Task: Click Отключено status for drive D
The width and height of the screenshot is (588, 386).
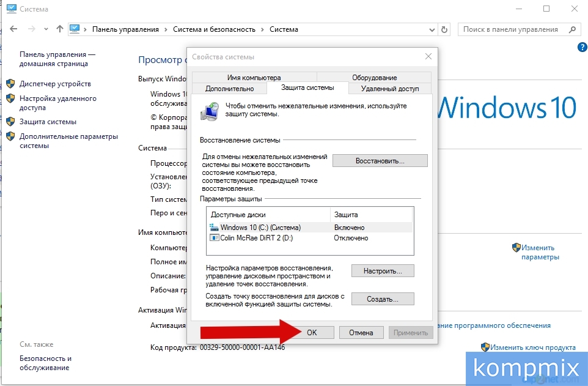Action: 351,238
